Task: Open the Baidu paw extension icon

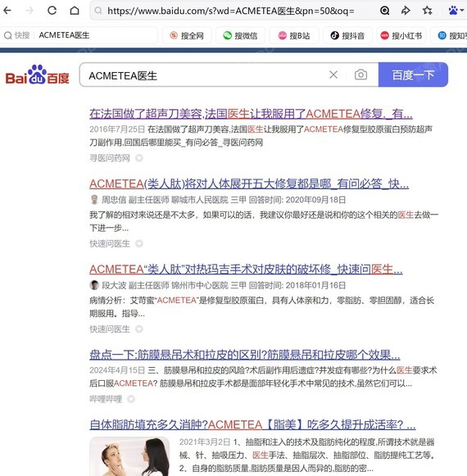Action: [x=453, y=11]
